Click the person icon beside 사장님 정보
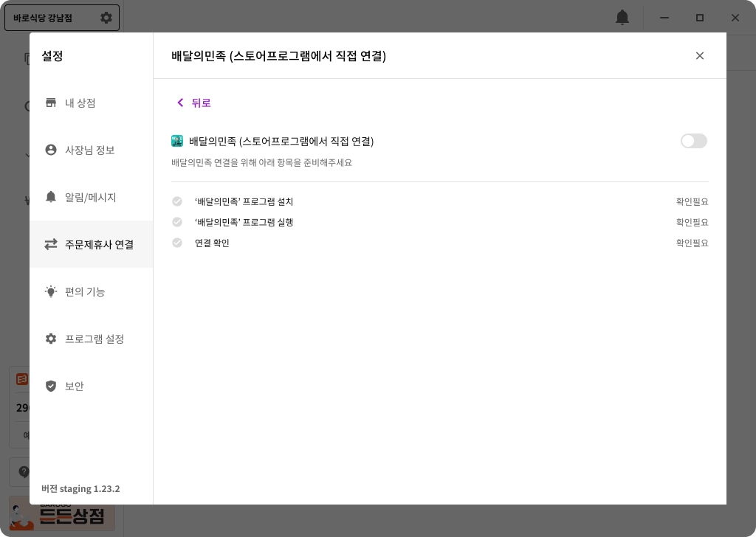Viewport: 756px width, 537px height. tap(51, 150)
